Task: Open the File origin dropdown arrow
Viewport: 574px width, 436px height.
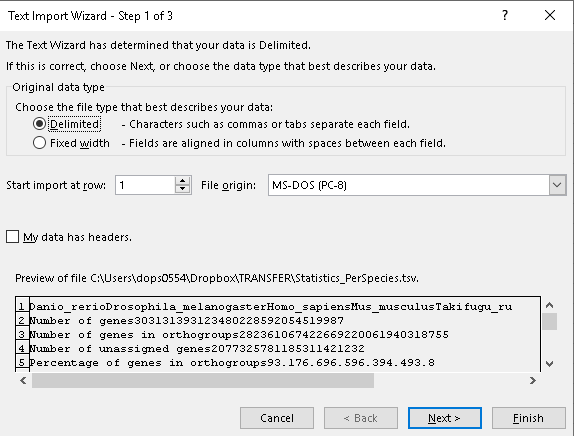Action: (557, 185)
